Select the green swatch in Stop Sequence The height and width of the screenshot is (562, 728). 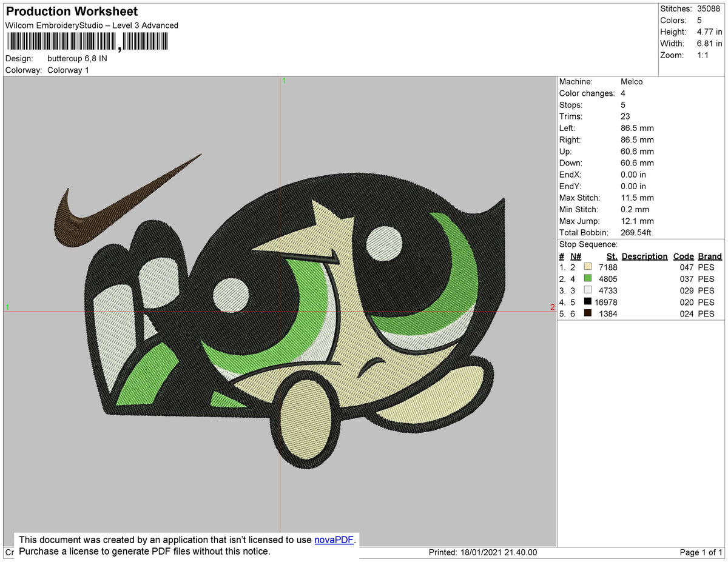[x=587, y=279]
